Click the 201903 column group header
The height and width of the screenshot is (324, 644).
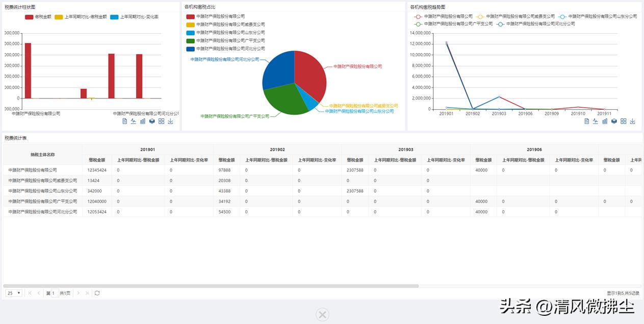click(x=406, y=149)
